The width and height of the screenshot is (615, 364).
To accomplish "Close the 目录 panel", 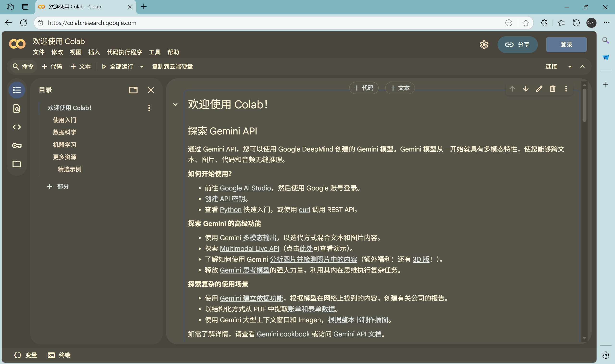I will (151, 90).
